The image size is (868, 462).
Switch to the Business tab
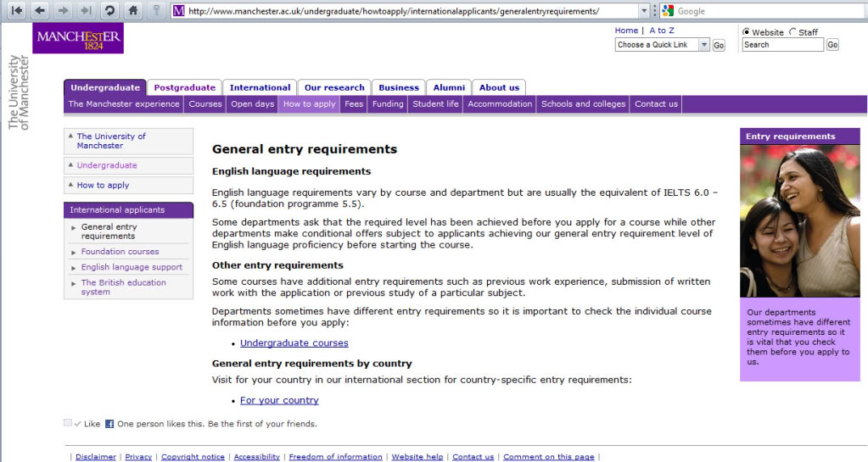pyautogui.click(x=399, y=87)
